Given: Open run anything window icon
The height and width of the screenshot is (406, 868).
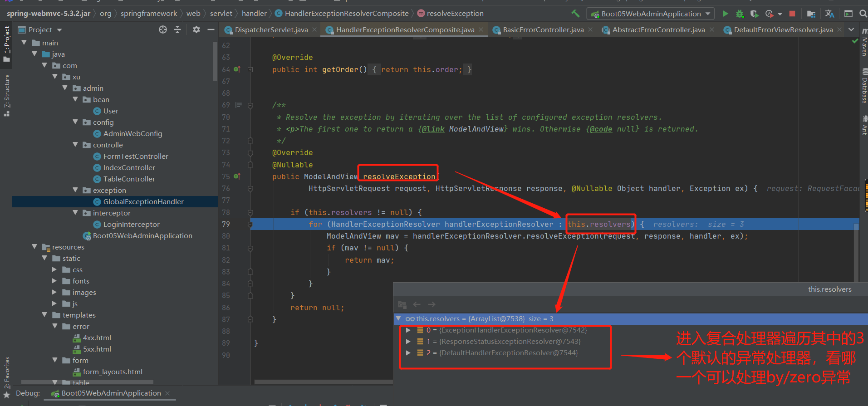Looking at the screenshot, I should click(x=848, y=14).
